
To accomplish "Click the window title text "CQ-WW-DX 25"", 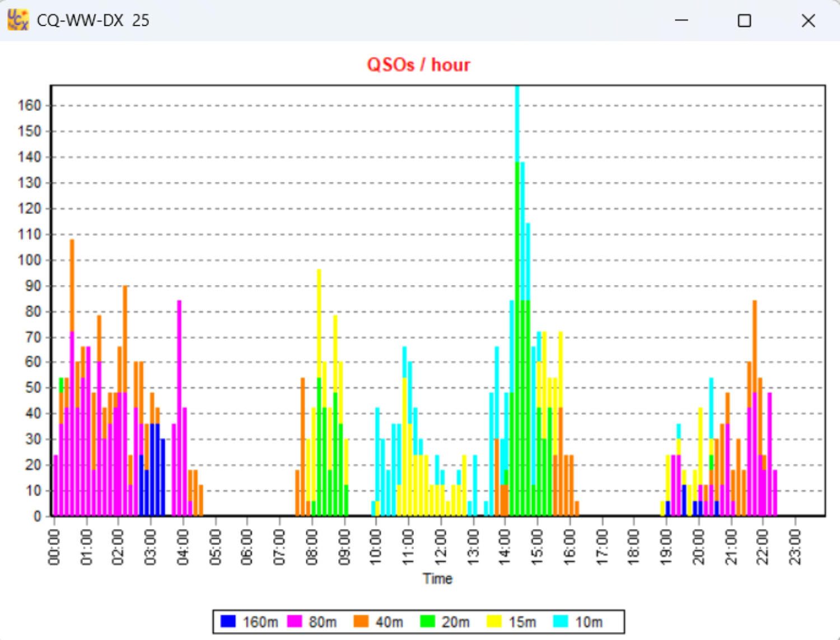I will click(93, 21).
